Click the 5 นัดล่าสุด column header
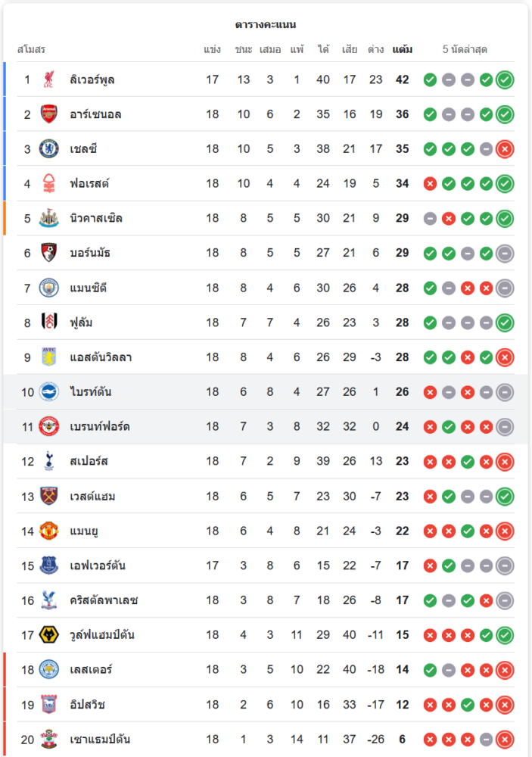532x757 pixels. [x=465, y=50]
